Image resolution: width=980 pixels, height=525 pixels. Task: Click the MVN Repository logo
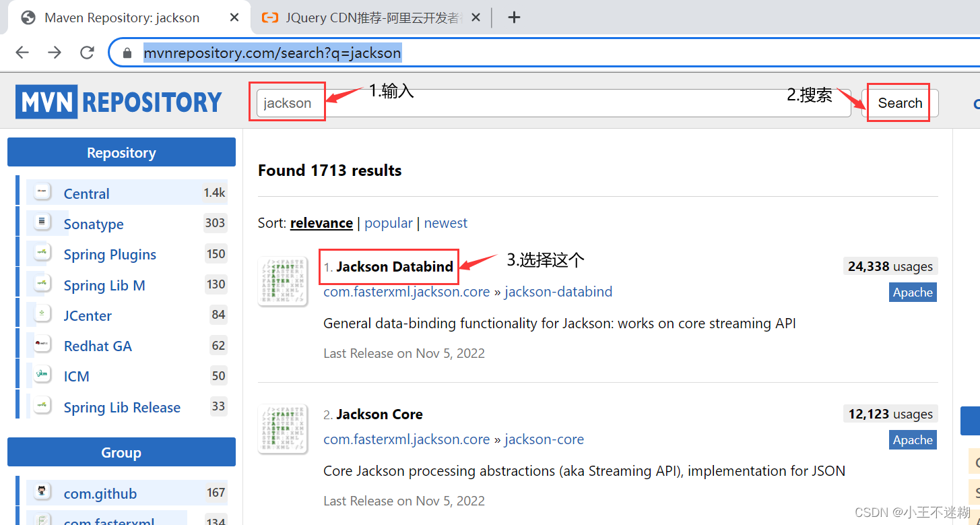(x=119, y=102)
